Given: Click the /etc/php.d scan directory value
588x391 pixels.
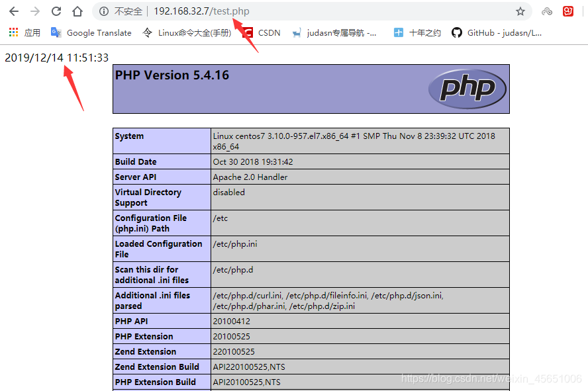Looking at the screenshot, I should click(x=233, y=270).
